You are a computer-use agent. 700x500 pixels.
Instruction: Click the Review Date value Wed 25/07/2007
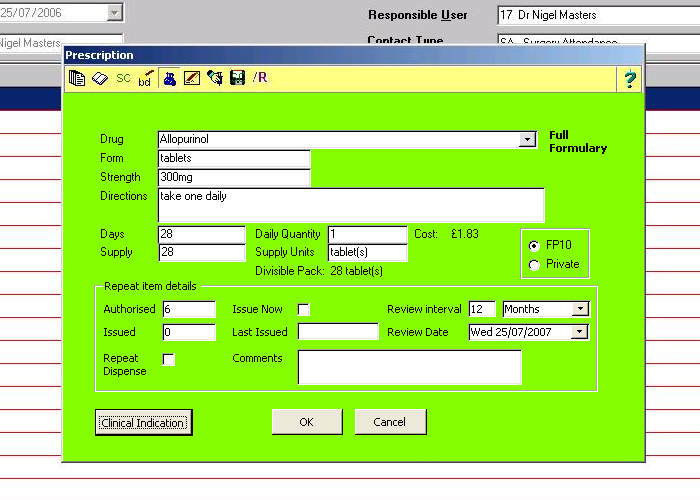pyautogui.click(x=511, y=332)
